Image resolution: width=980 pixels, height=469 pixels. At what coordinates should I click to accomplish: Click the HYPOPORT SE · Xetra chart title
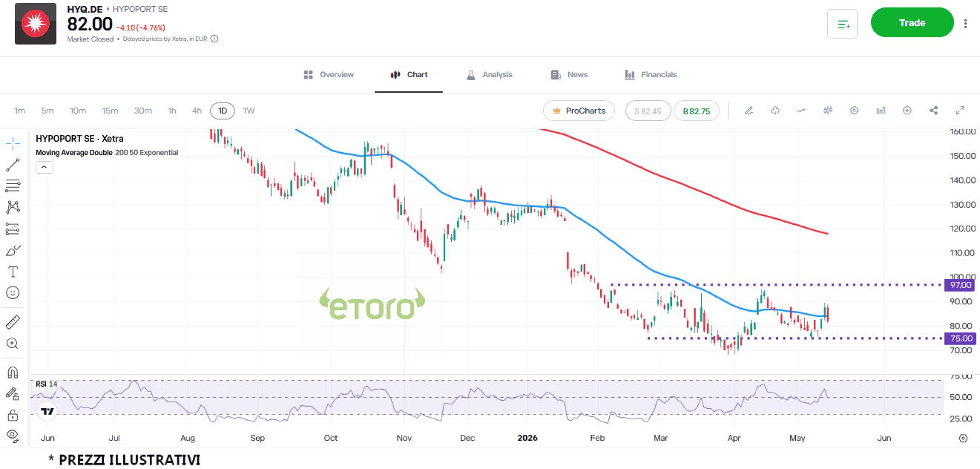[x=79, y=139]
